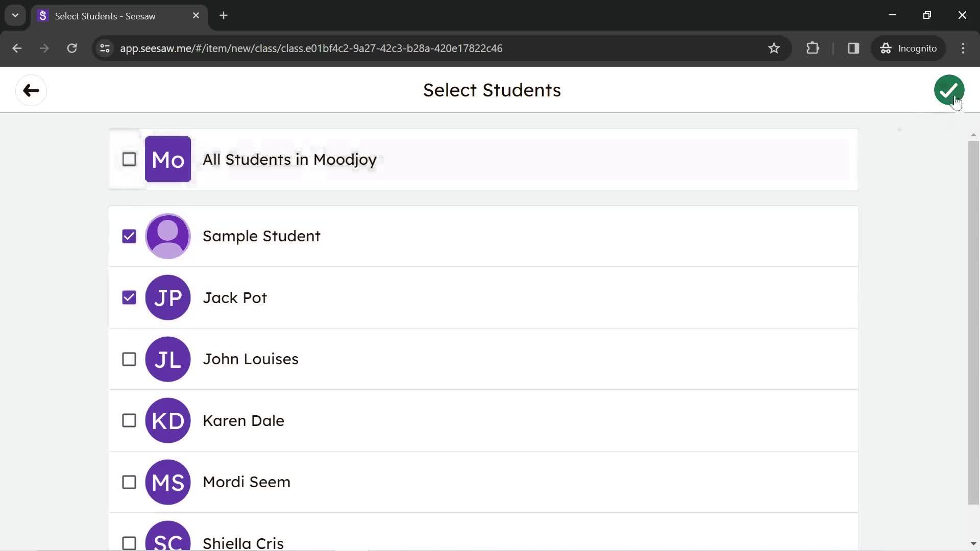Open browser tab list dropdown arrow
980x551 pixels.
click(15, 15)
